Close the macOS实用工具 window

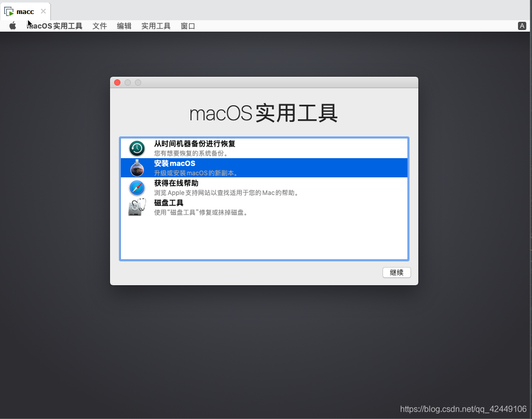pyautogui.click(x=117, y=82)
